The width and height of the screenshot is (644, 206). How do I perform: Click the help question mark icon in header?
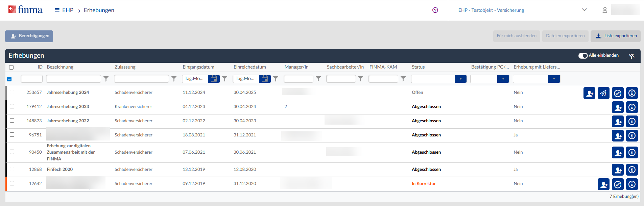click(x=435, y=10)
